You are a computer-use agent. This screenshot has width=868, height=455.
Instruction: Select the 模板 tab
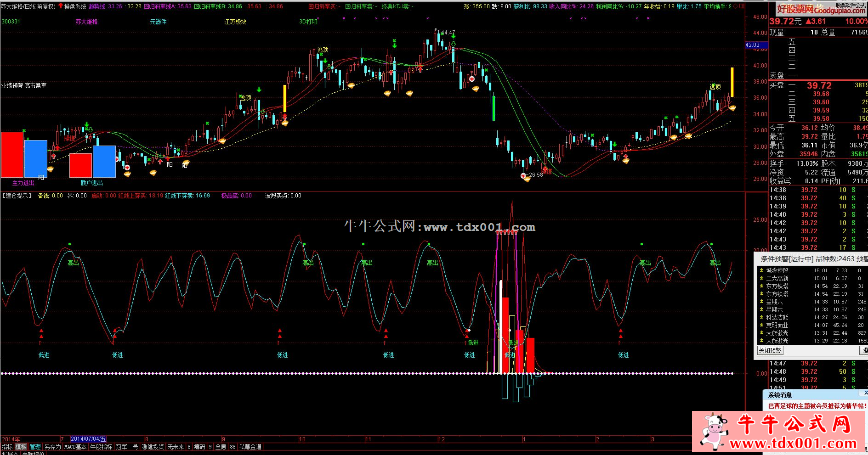(21, 447)
